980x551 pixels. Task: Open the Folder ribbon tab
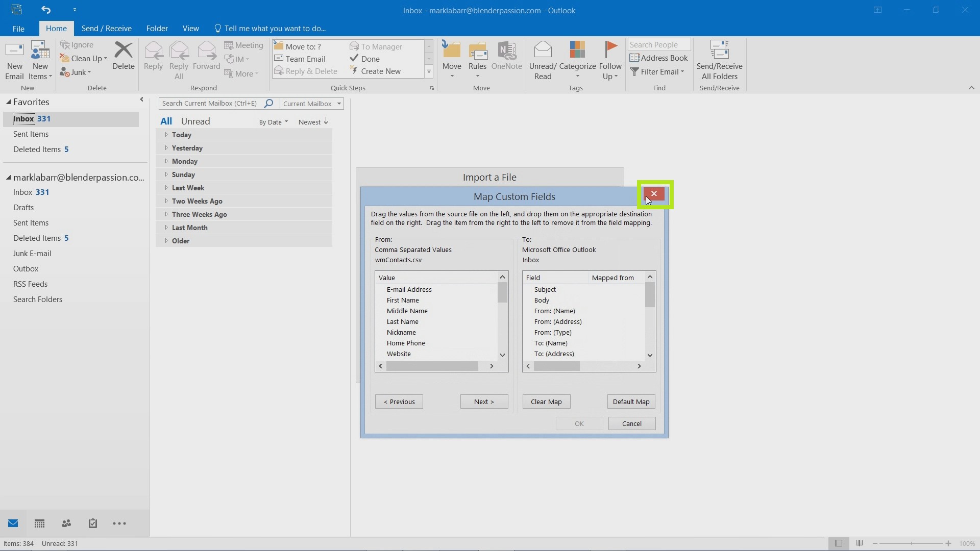(x=157, y=29)
